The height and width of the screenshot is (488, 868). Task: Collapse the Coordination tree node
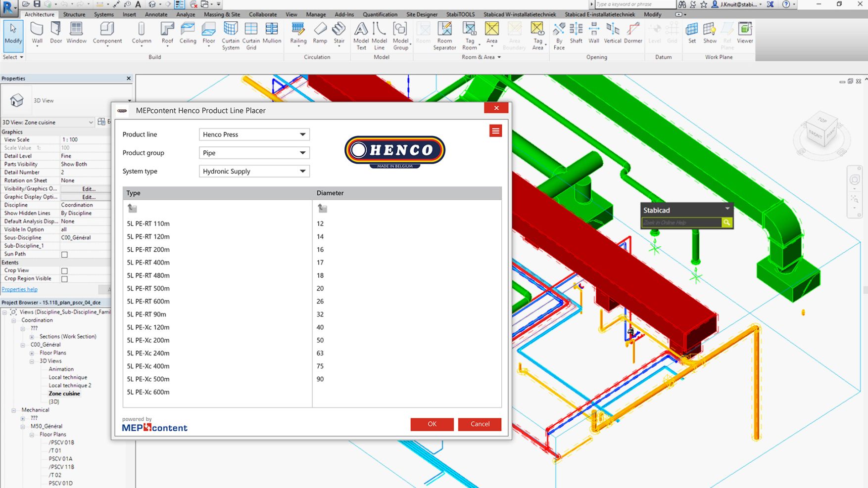(x=14, y=320)
